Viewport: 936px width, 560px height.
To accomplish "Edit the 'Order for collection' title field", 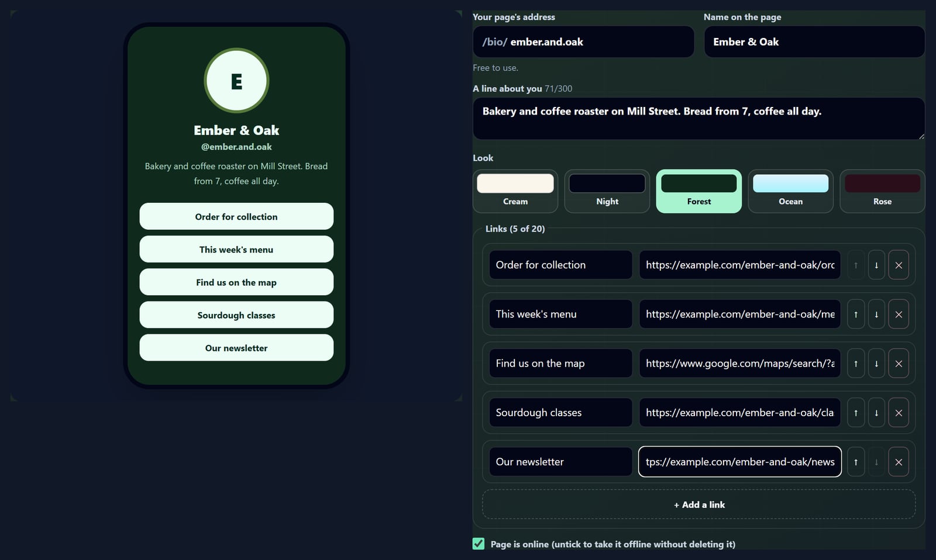I will [x=560, y=265].
